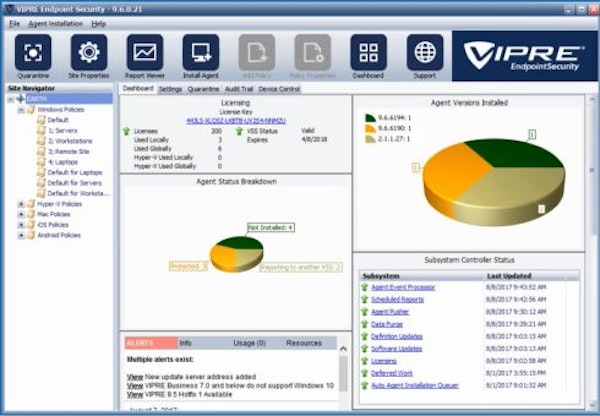Collapse the Windows Policies folder
This screenshot has height=416, width=600.
21,110
